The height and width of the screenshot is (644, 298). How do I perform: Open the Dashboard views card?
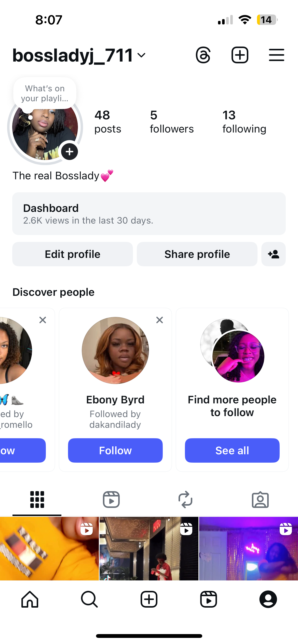pyautogui.click(x=149, y=214)
